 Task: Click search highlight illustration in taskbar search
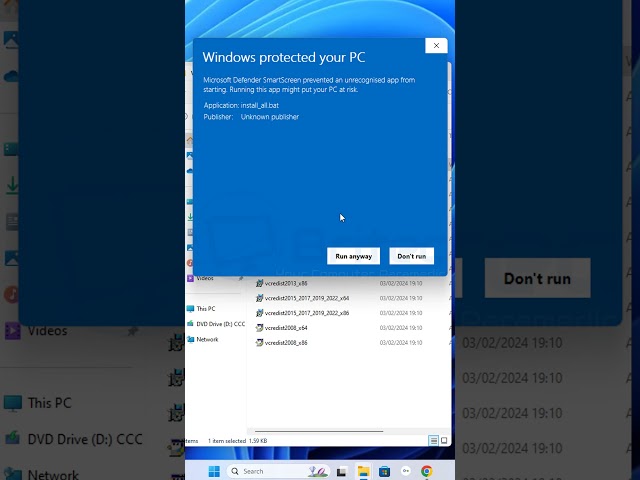(318, 471)
